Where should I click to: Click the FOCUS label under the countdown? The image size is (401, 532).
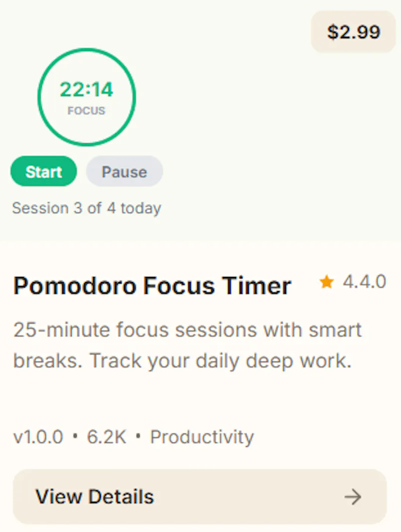87,111
